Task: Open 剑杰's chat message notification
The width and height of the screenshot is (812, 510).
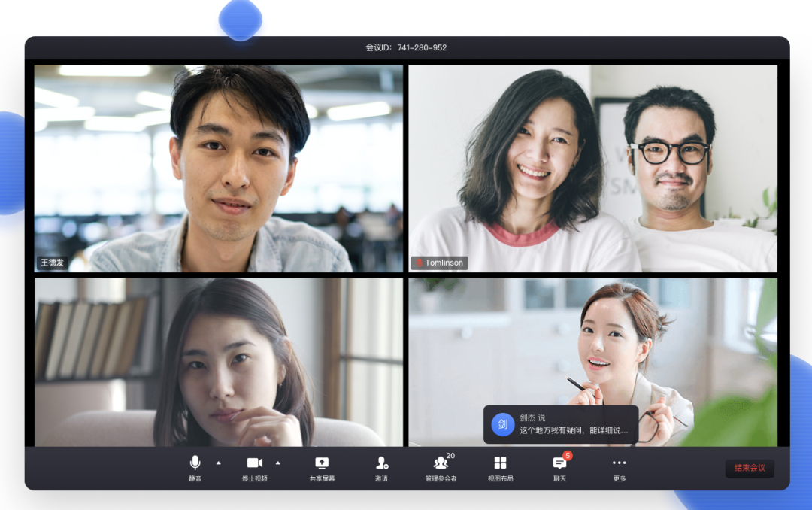Action: tap(561, 424)
